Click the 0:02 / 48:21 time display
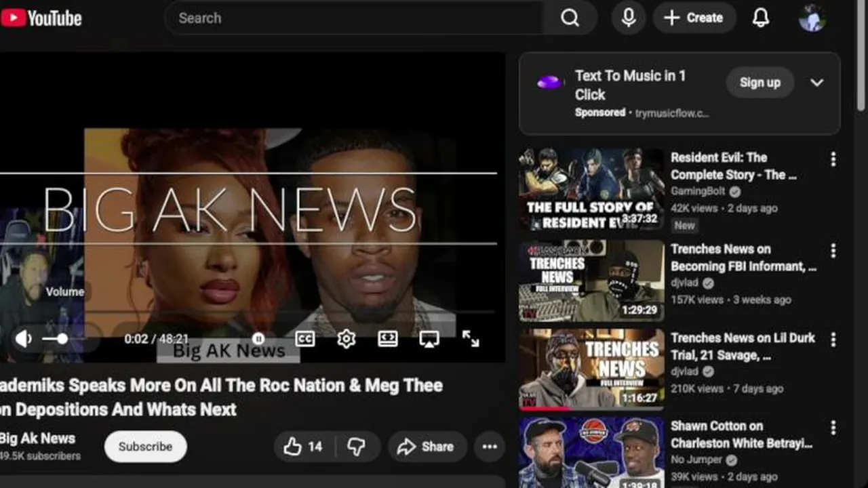 [x=156, y=339]
